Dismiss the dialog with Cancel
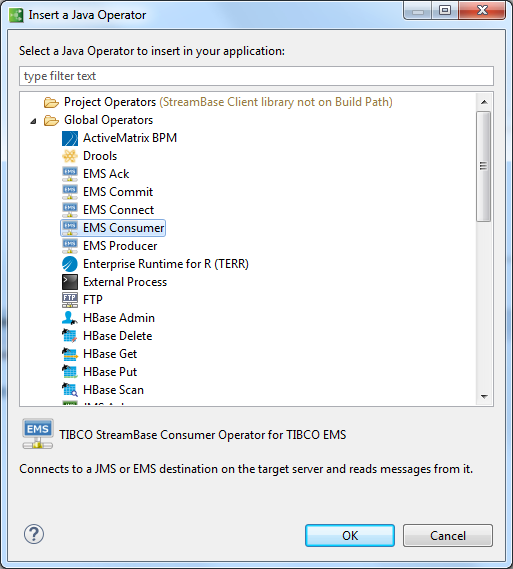Screen dimensions: 513x569 (448, 535)
